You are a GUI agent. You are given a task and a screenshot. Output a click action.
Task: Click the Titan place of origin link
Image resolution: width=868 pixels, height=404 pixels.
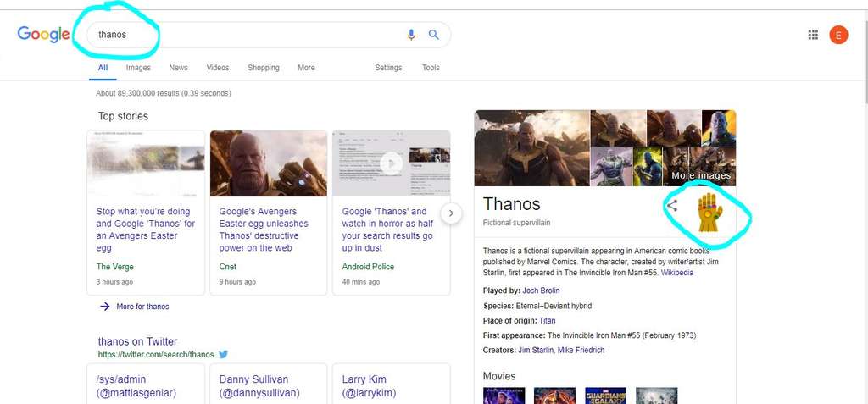pos(548,320)
